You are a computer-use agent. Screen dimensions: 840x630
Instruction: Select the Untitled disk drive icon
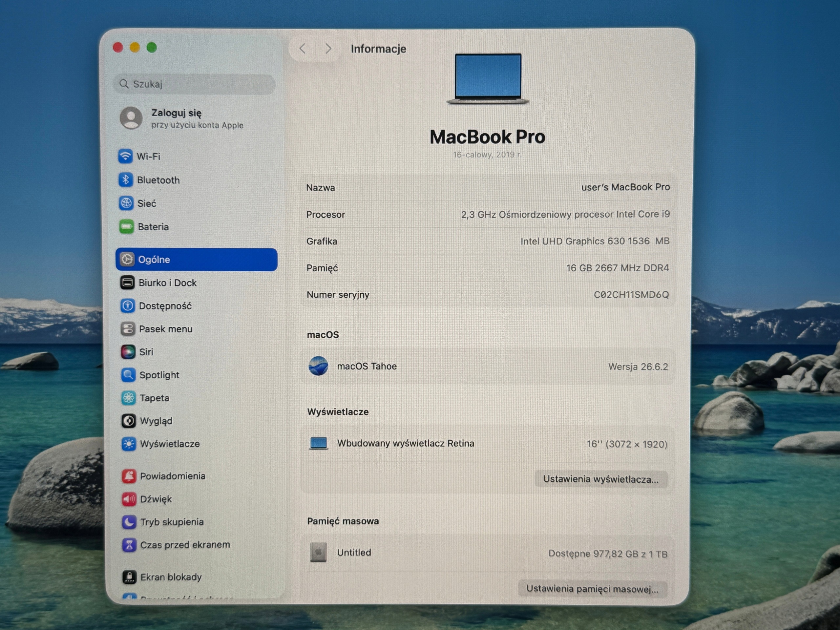tap(318, 552)
